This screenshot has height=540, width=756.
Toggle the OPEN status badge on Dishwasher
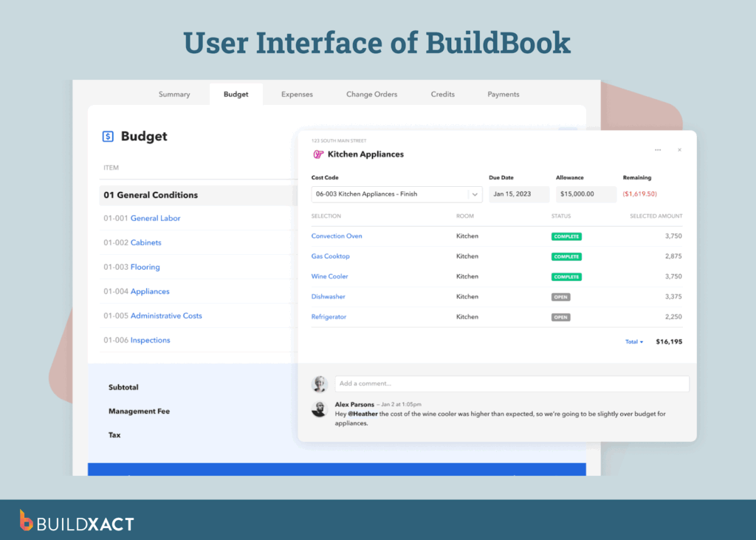tap(561, 296)
